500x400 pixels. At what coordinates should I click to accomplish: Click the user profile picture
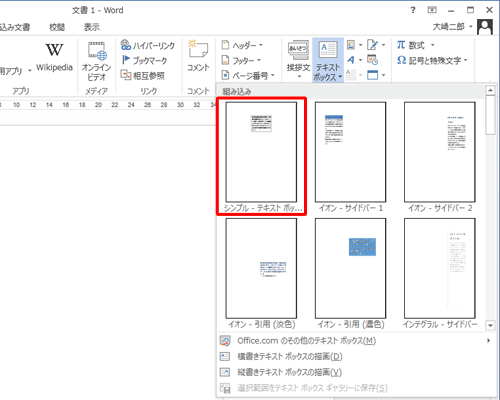[x=485, y=27]
